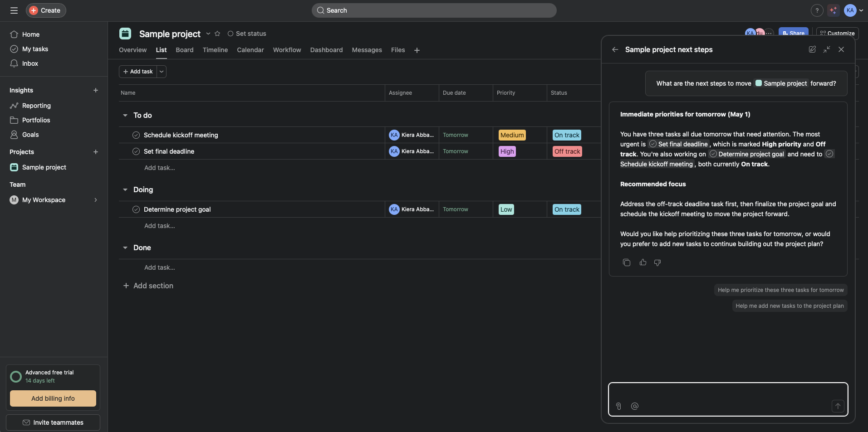Open the help question mark icon
Screen dimensions: 868x432
817,10
